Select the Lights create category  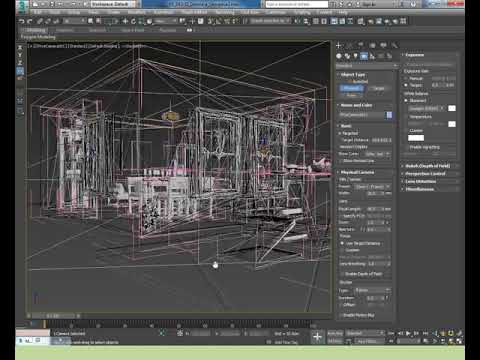pyautogui.click(x=356, y=56)
